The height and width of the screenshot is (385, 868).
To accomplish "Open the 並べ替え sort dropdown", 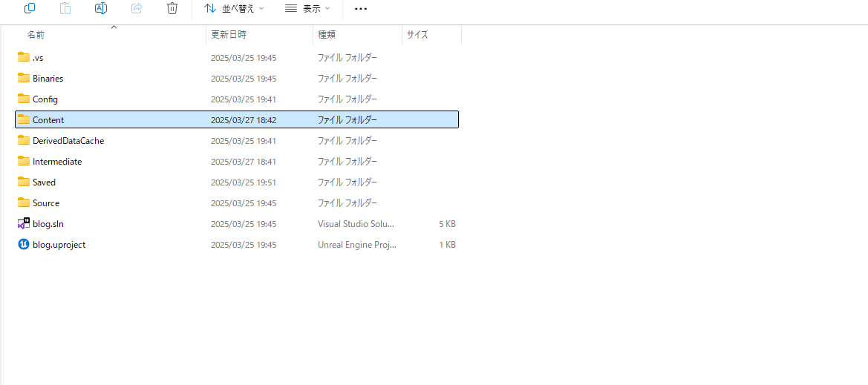I will pos(234,8).
